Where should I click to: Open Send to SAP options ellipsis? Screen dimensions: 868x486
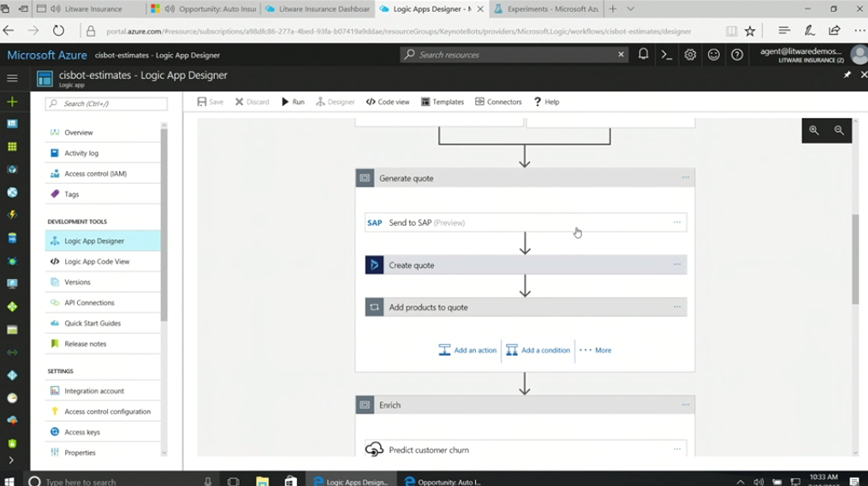point(677,222)
